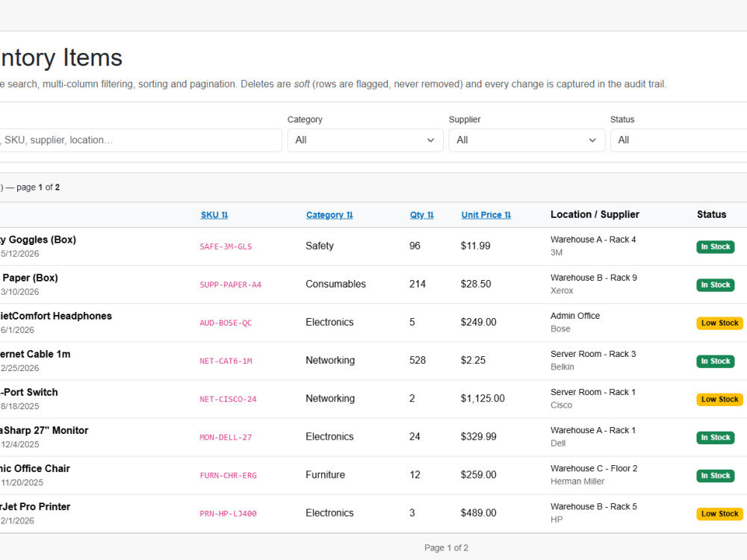The width and height of the screenshot is (747, 560).
Task: Click SKU code SAFE-3M-GLS
Action: pyautogui.click(x=226, y=246)
